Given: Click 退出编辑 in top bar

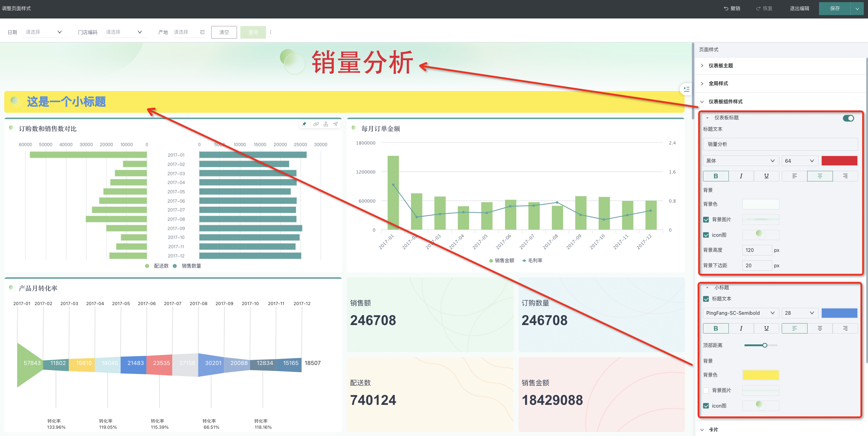Looking at the screenshot, I should tap(799, 8).
